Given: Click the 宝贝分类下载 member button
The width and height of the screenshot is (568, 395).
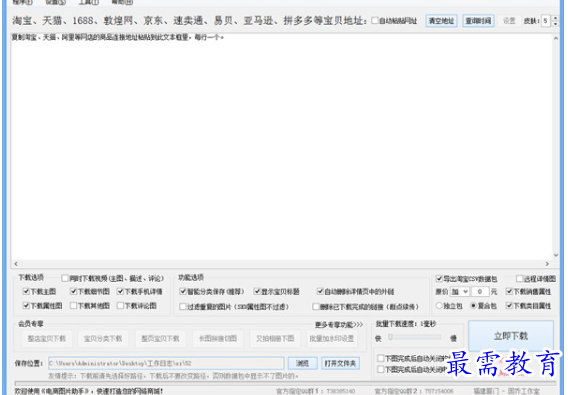Looking at the screenshot, I should [103, 339].
